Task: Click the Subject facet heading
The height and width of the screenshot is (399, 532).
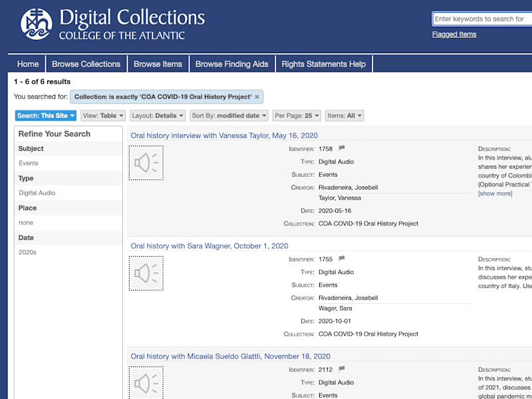Action: point(31,148)
